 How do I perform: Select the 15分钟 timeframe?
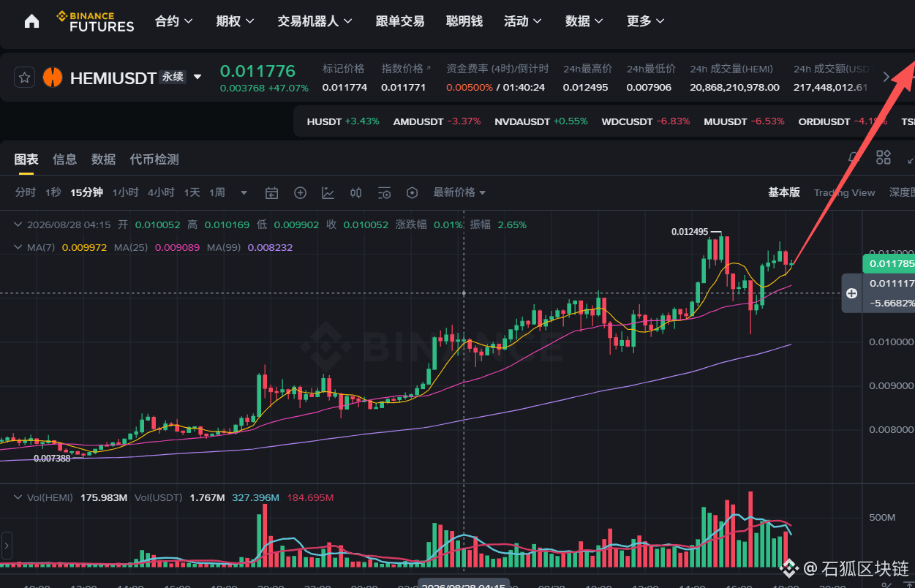tap(86, 192)
